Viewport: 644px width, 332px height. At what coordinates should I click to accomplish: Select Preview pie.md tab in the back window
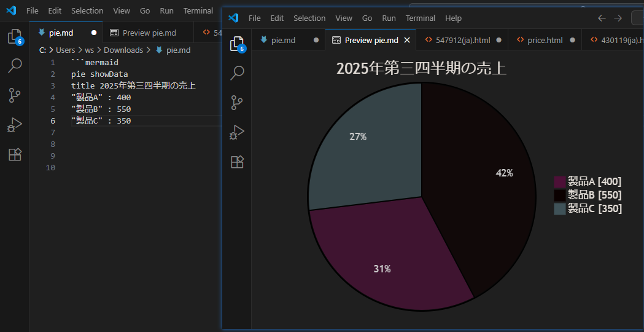coord(148,33)
